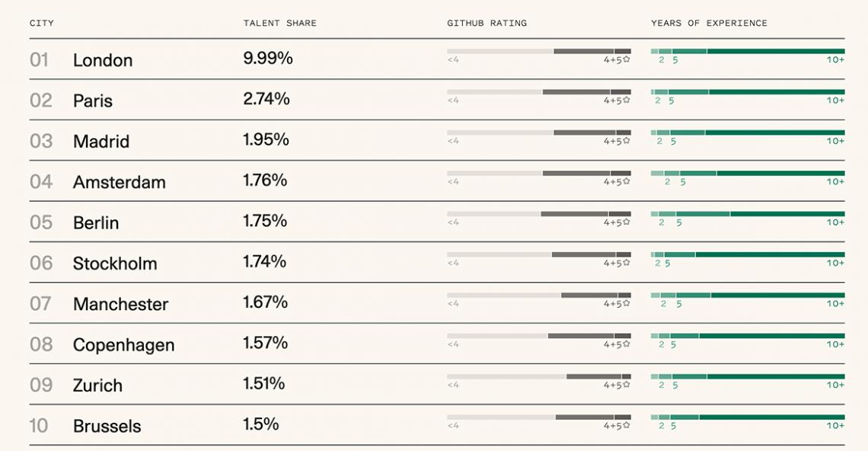Click the 10+ label in Paris row
Screen dimensions: 868x451
(835, 101)
